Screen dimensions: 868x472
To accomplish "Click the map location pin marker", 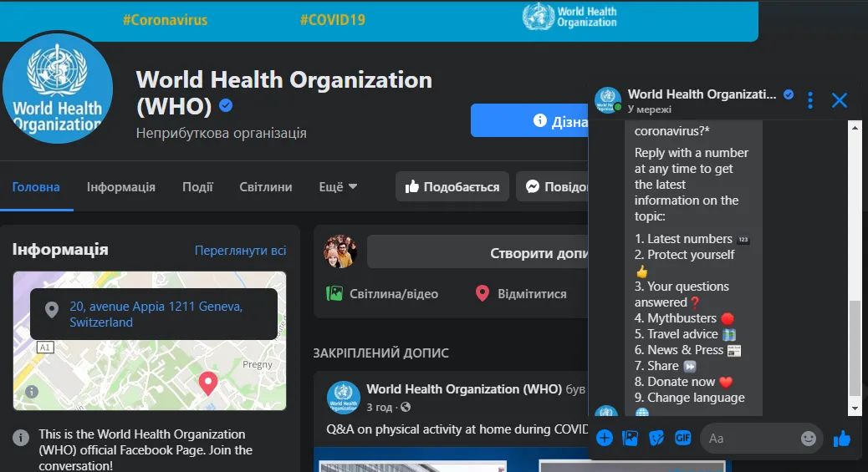I will (x=207, y=383).
